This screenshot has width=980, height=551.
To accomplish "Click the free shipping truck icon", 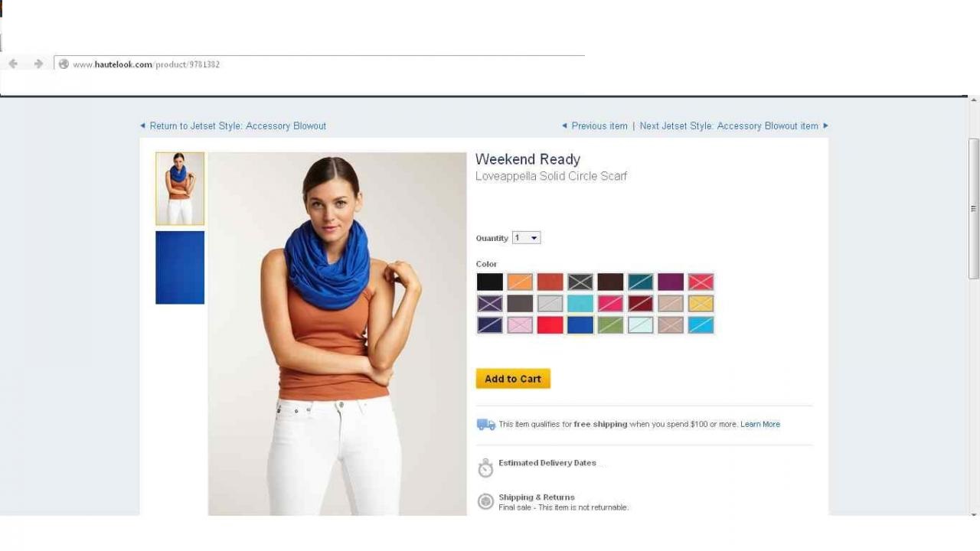I will 486,424.
